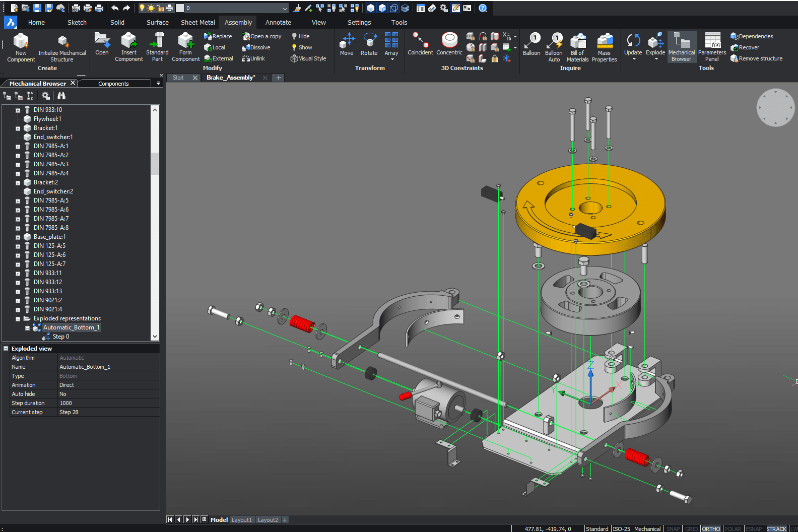798x532 pixels.
Task: Expand the Base_plate:1 tree node
Action: 18,237
